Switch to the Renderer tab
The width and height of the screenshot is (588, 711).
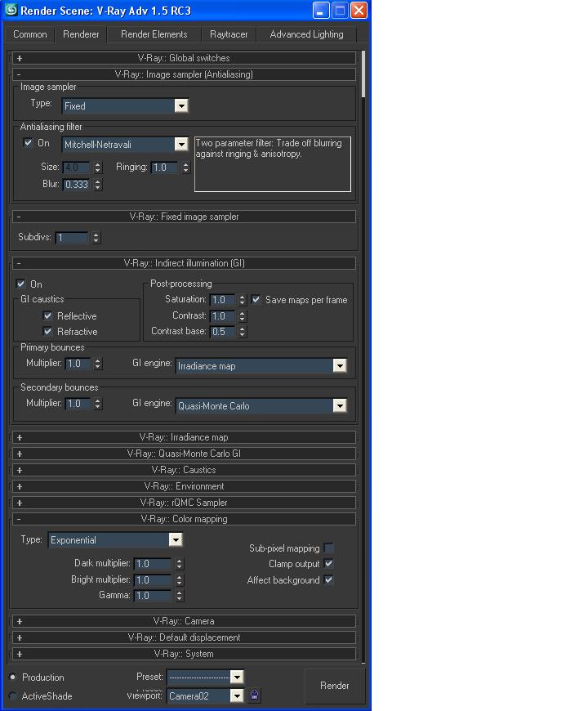[81, 34]
